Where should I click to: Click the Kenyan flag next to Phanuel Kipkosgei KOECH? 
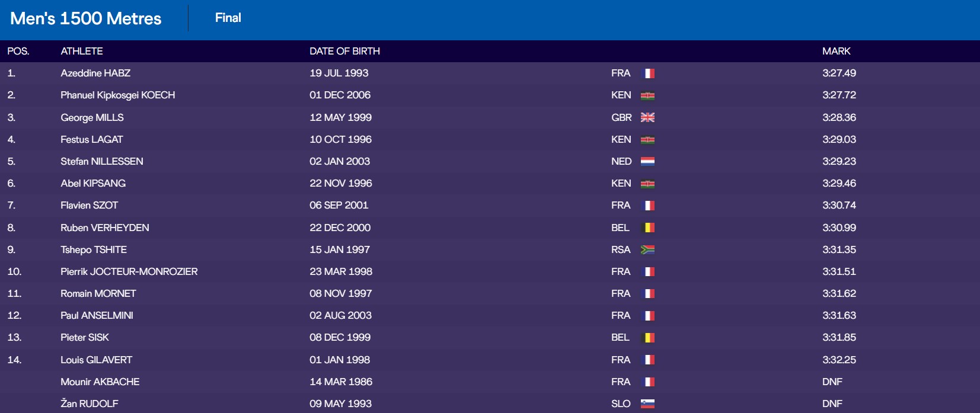[648, 95]
